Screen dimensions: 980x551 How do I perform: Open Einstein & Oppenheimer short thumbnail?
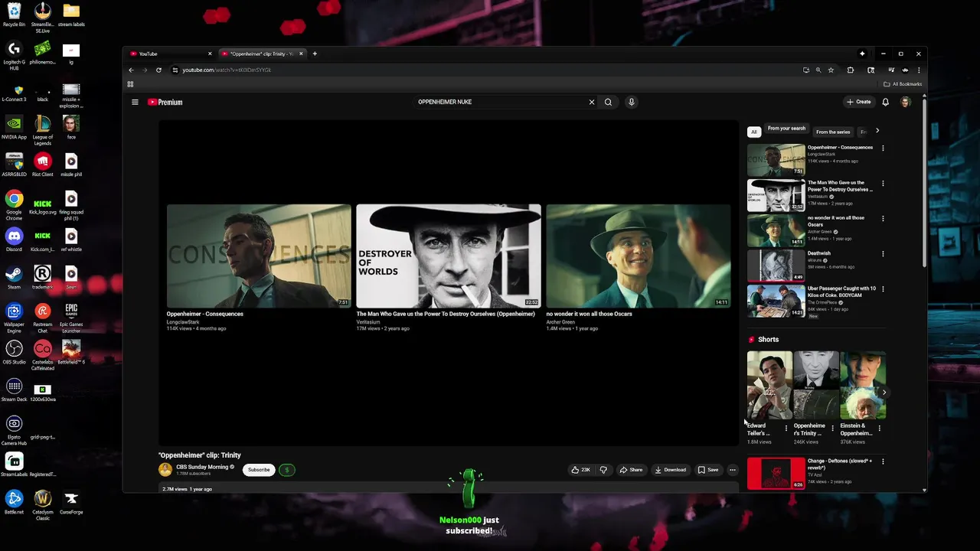point(863,385)
